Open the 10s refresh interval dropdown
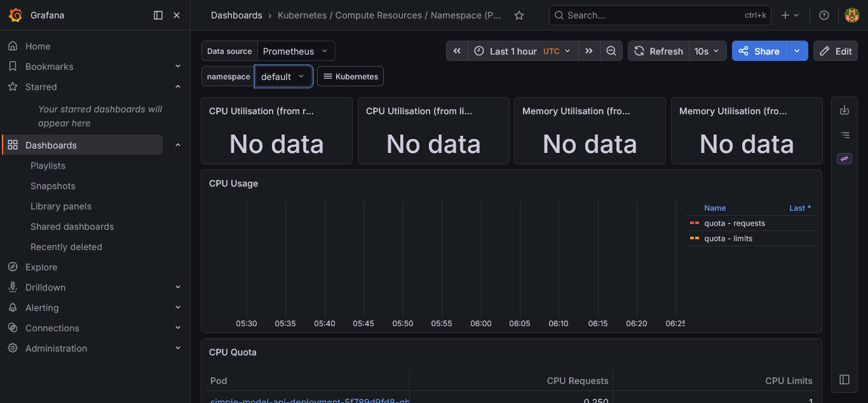Screen dimensions: 868x403 [707, 51]
